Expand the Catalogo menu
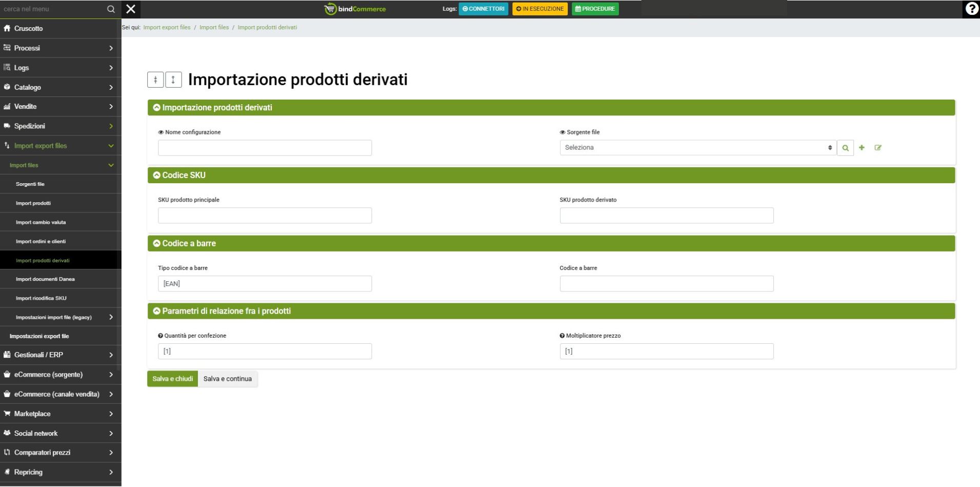980x487 pixels. [x=60, y=87]
